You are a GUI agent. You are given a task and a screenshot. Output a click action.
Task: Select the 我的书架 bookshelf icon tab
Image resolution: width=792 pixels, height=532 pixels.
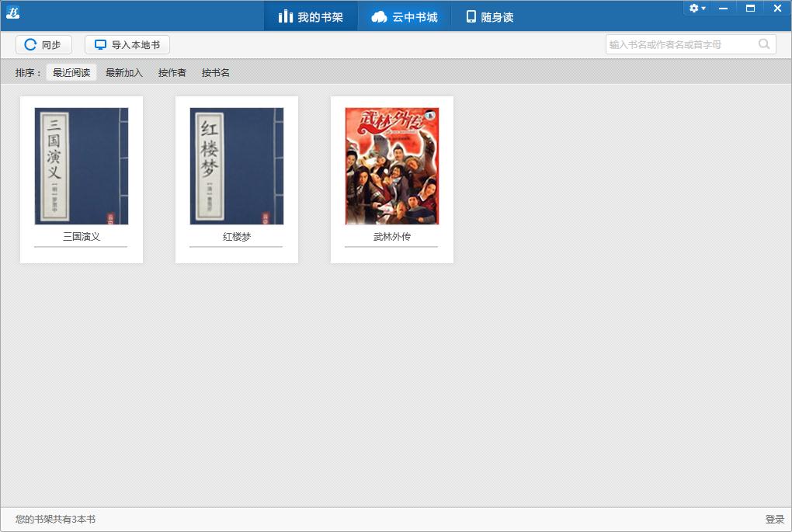pyautogui.click(x=287, y=15)
